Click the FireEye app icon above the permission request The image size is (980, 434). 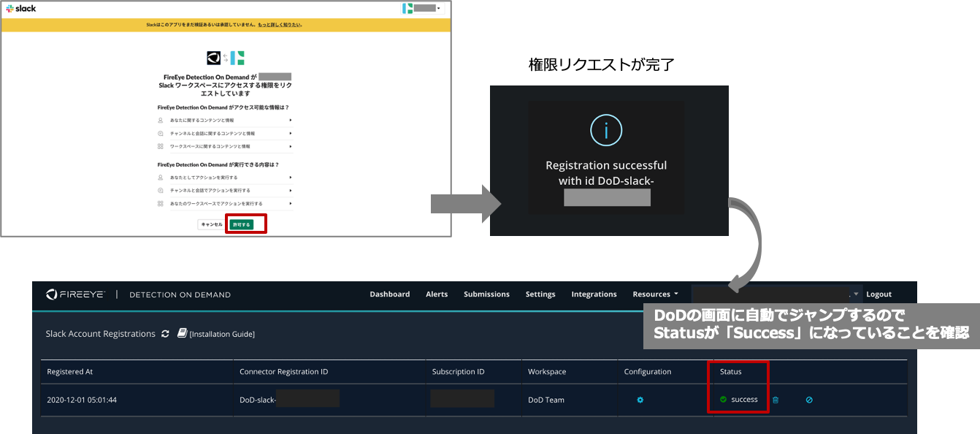tap(214, 58)
